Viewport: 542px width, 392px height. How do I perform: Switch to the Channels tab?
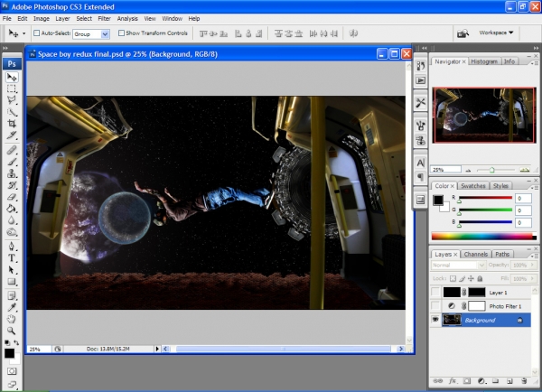point(476,254)
